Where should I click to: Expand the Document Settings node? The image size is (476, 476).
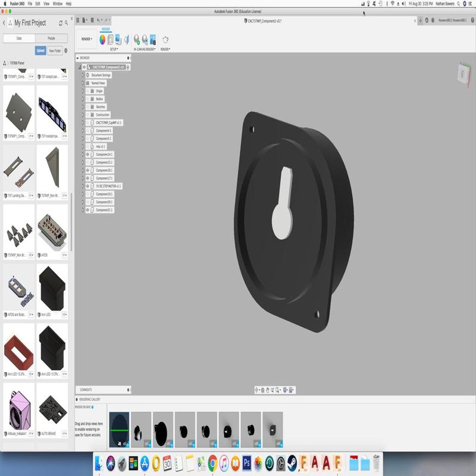pos(83,75)
